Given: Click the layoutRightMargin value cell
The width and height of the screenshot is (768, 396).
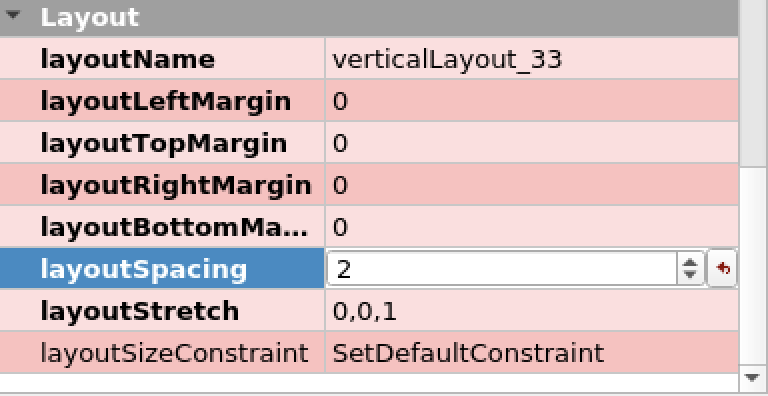Looking at the screenshot, I should coord(532,185).
